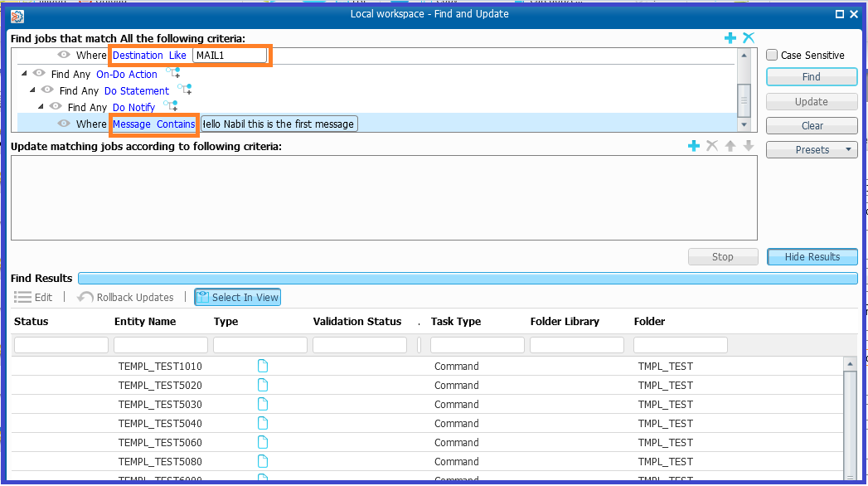Collapse the Do Notify tree node
This screenshot has width=868, height=486.
coord(41,107)
